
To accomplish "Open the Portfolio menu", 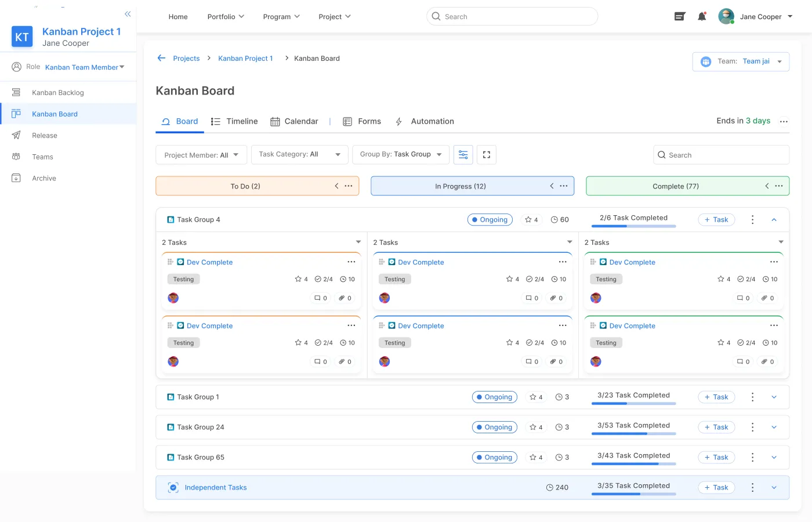I will pos(226,17).
